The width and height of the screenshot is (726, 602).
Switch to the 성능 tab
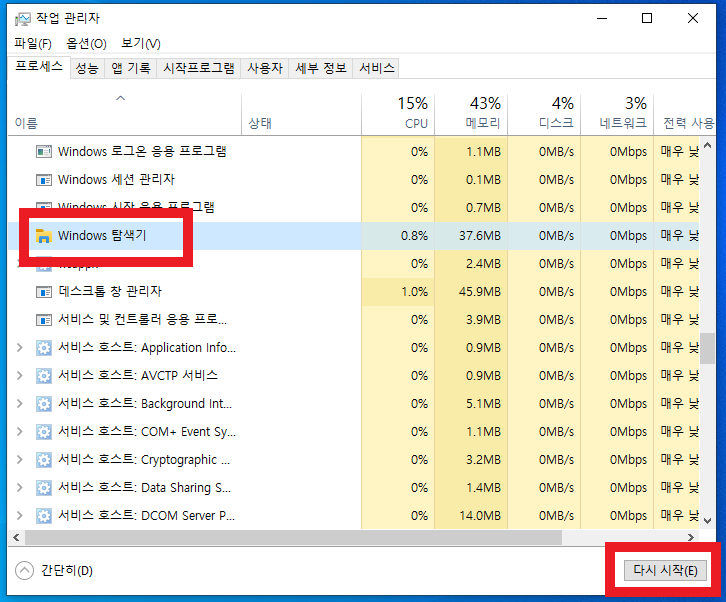pos(87,69)
